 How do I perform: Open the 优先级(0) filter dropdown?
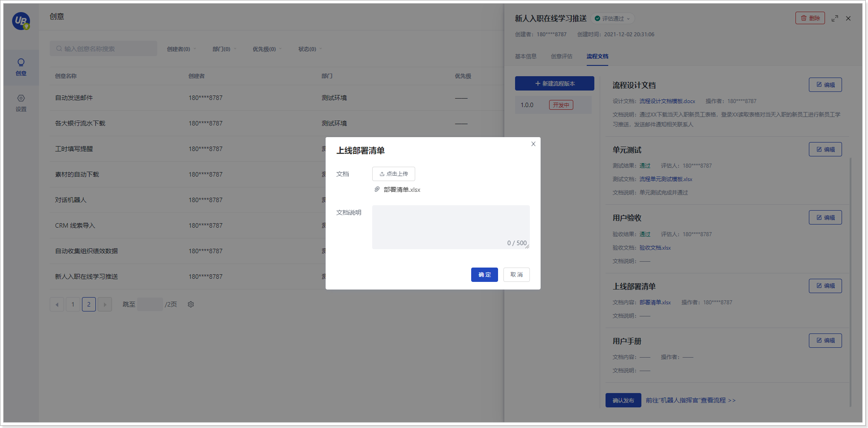pyautogui.click(x=267, y=49)
